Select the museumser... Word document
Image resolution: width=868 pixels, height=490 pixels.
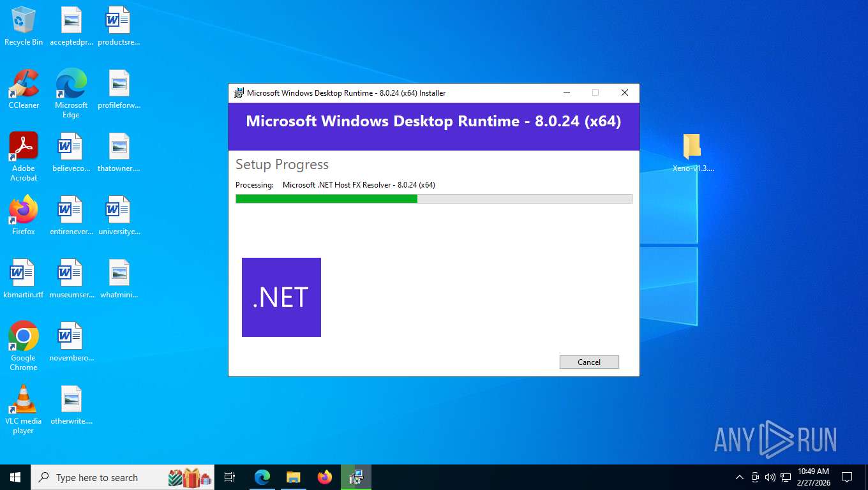click(x=71, y=279)
